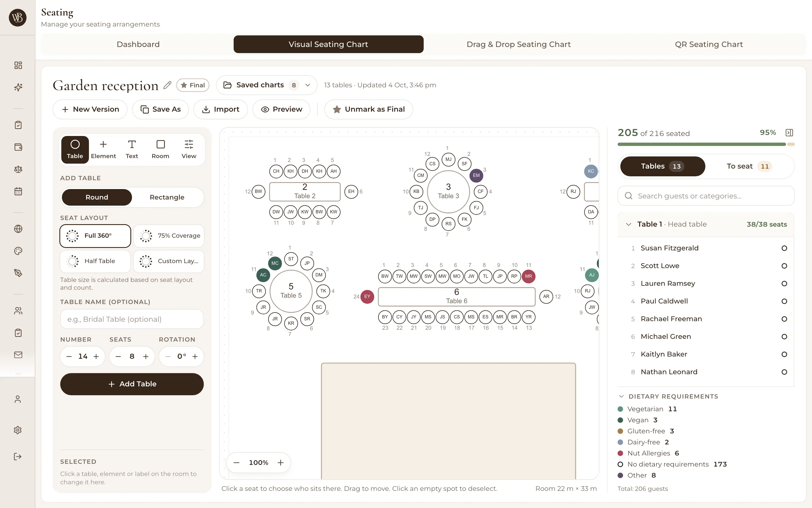Click the Save As button
812x508 pixels.
[160, 109]
